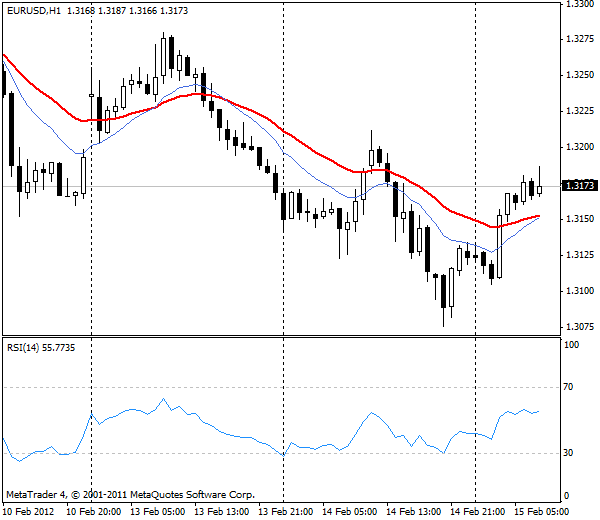Click the last candlestick on the chart
This screenshot has width=600, height=520.
tap(540, 189)
